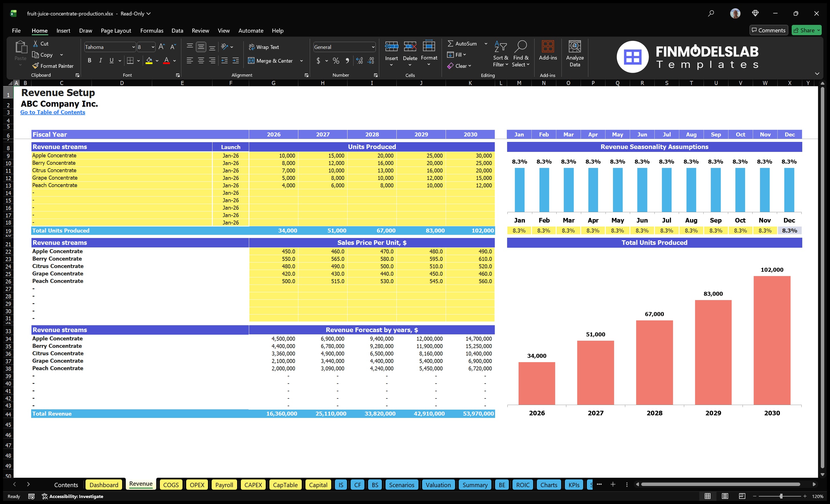Viewport: 830px width, 504px height.
Task: Apply Percent Style to cells
Action: 336,61
